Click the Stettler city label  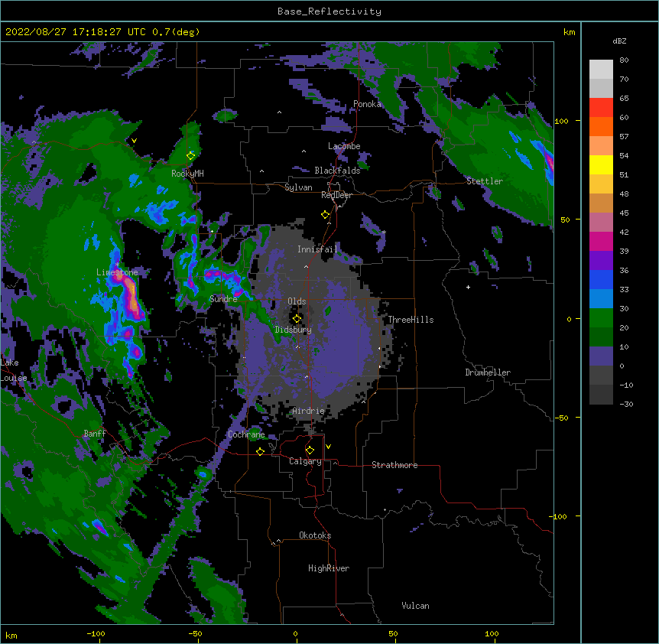pos(485,181)
